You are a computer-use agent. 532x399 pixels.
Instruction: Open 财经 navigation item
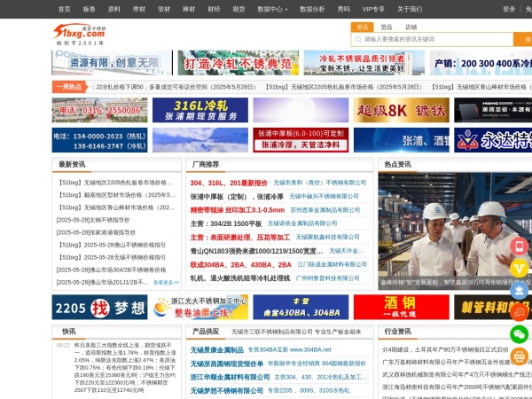tap(214, 9)
